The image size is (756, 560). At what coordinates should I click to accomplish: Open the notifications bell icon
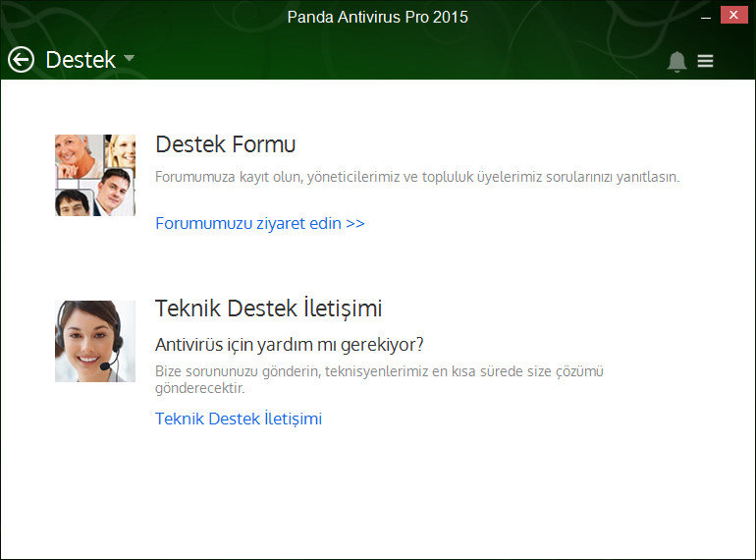pos(676,61)
